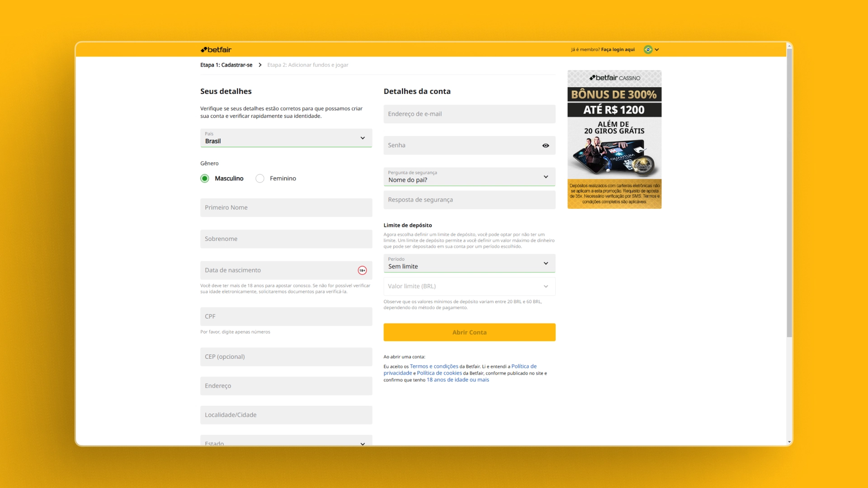Select the Feminino radio button
This screenshot has height=488, width=868.
(260, 178)
